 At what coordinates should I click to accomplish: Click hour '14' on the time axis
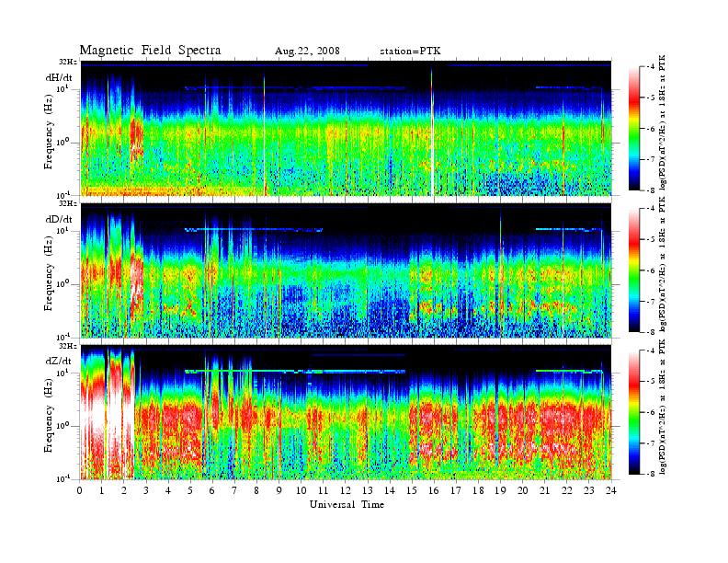tap(390, 490)
